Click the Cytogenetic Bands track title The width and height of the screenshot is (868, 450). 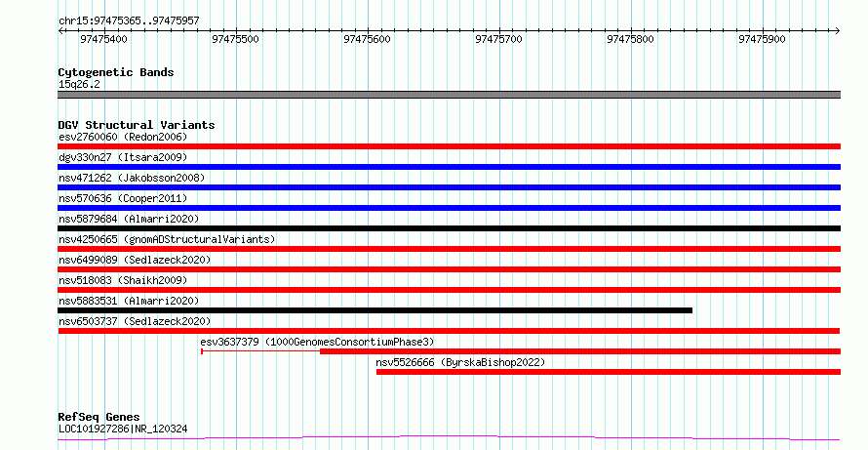(116, 72)
